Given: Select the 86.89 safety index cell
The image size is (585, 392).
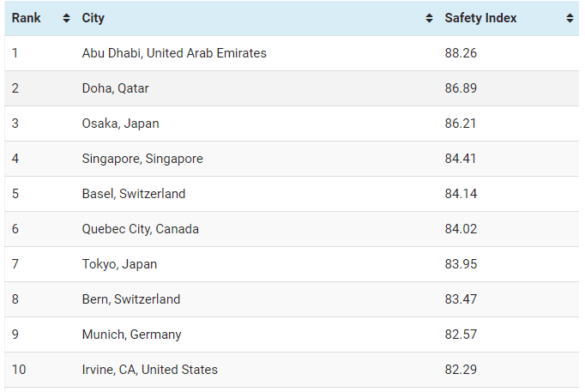Looking at the screenshot, I should [x=461, y=88].
